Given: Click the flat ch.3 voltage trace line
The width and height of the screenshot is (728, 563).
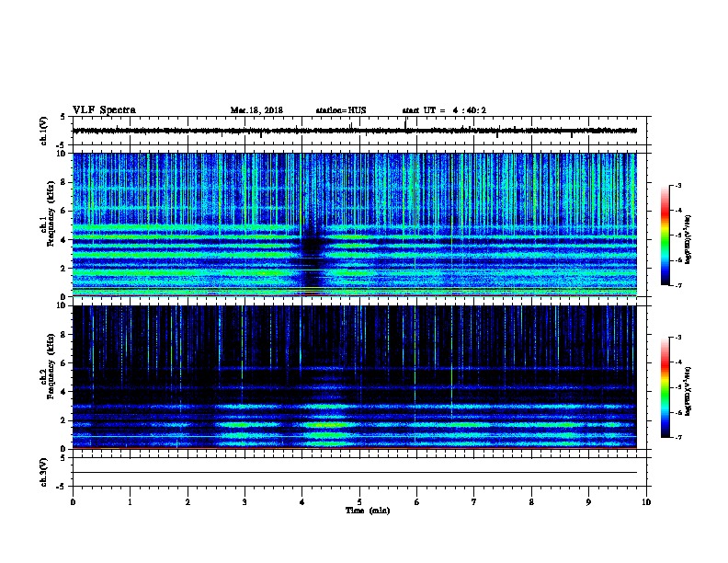Looking at the screenshot, I should pyautogui.click(x=354, y=473).
